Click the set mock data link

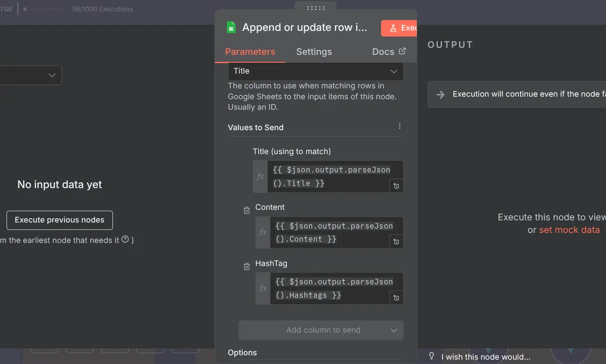[x=569, y=230]
